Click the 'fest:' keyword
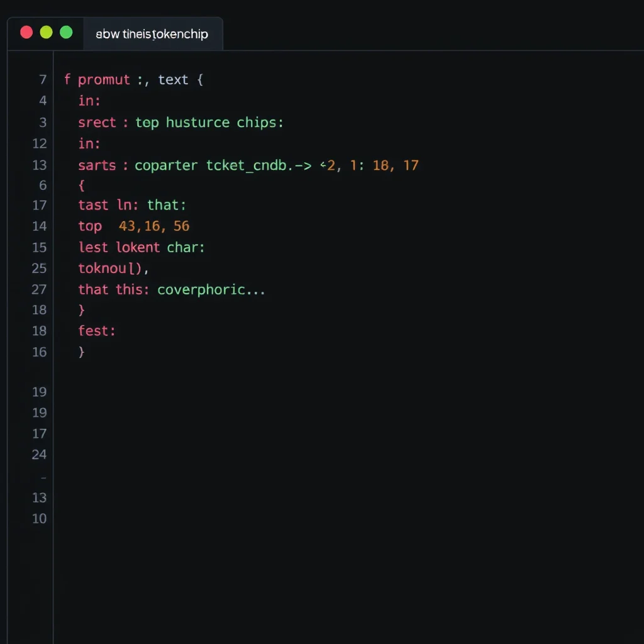 tap(97, 331)
